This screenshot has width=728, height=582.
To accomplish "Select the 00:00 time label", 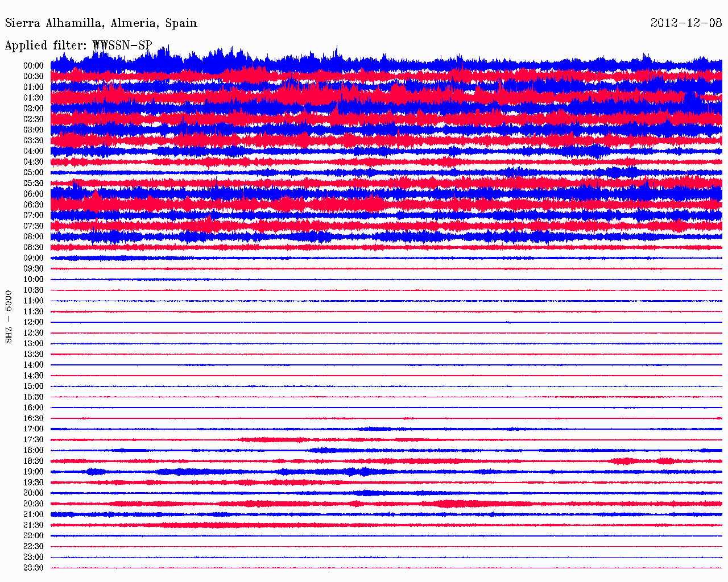I will (34, 66).
